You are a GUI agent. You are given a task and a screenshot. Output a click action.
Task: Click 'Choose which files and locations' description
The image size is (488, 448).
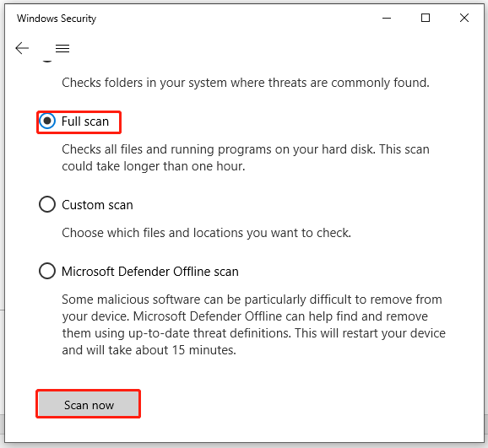tap(206, 233)
